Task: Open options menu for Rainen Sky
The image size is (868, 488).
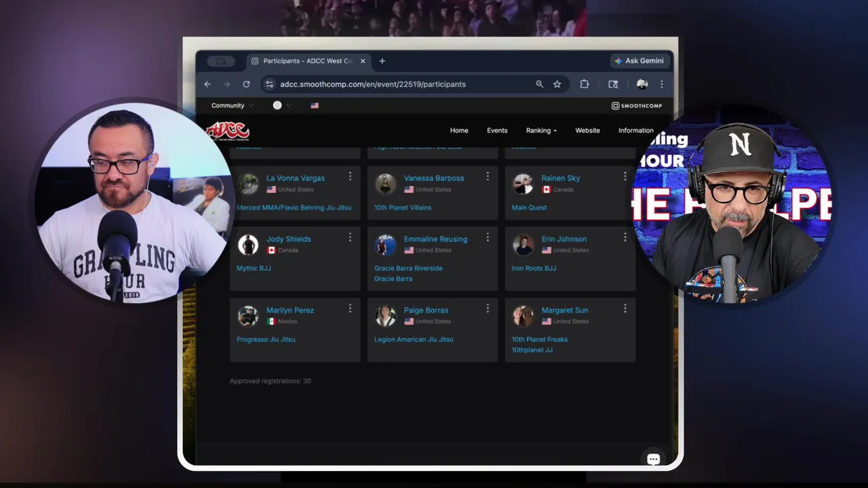Action: 625,176
